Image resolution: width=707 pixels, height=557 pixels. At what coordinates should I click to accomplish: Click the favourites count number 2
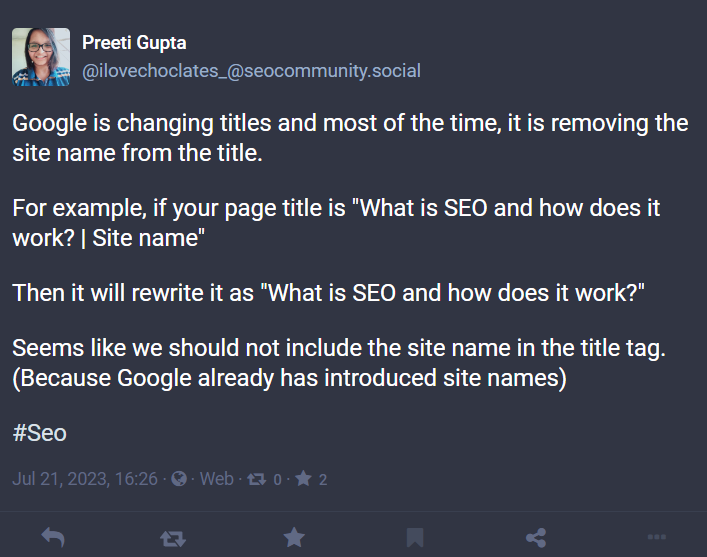pyautogui.click(x=323, y=480)
